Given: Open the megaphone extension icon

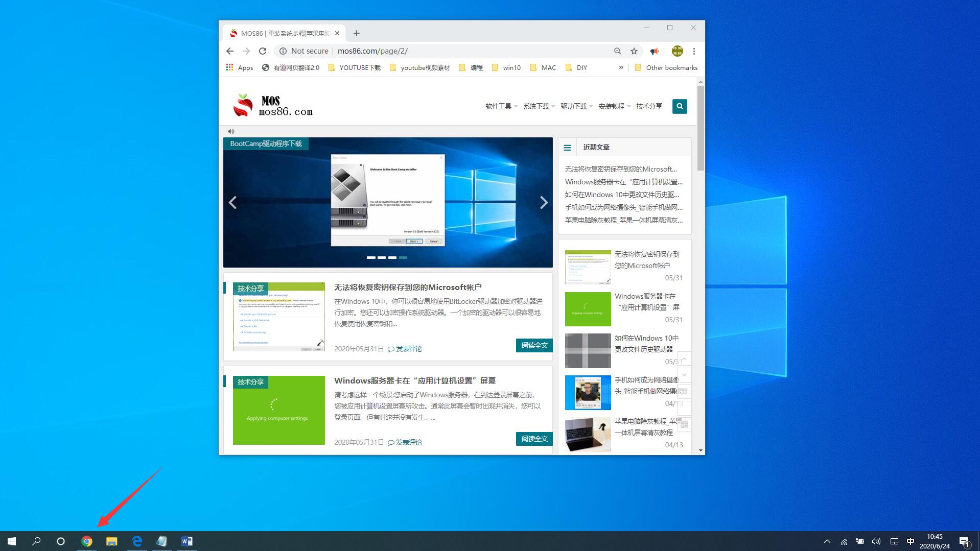Looking at the screenshot, I should pos(655,51).
